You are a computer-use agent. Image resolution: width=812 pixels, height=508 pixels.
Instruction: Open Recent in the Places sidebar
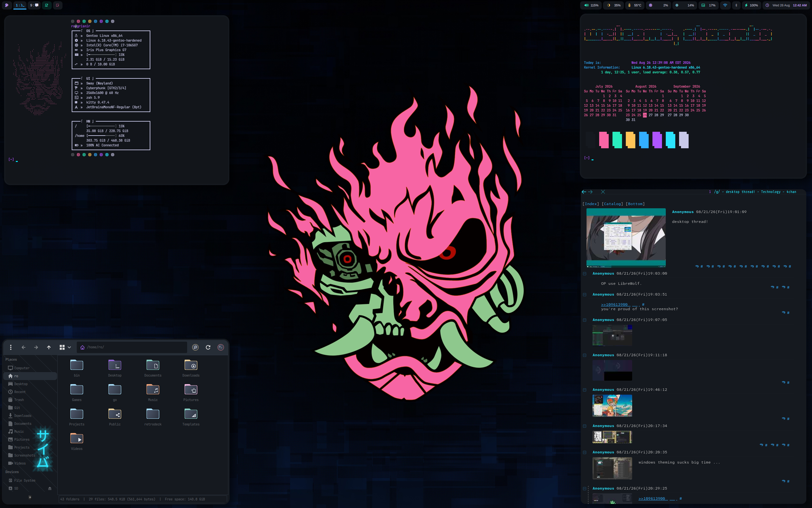pos(30,392)
